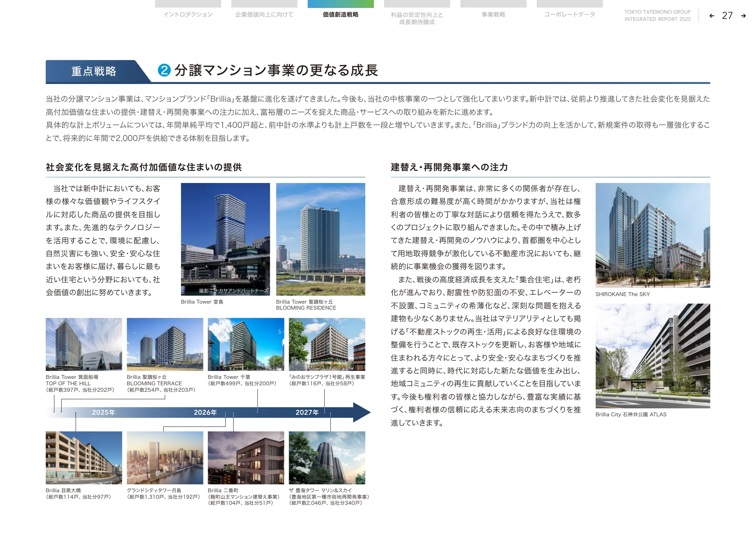The width and height of the screenshot is (756, 535).
Task: Click the Brillia Tower 千葉 thumbnail
Action: click(x=246, y=344)
